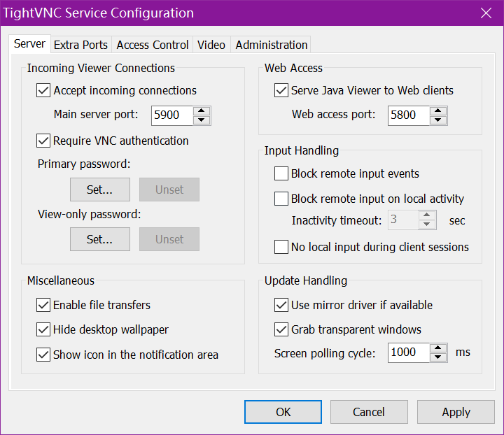This screenshot has height=435, width=504.
Task: Set the primary password
Action: coord(99,190)
